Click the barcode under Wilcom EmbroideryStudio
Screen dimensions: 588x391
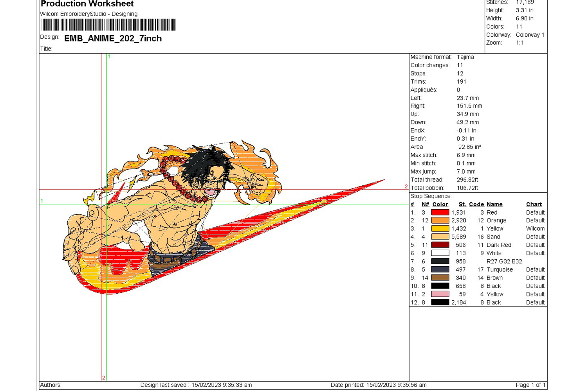(x=108, y=25)
